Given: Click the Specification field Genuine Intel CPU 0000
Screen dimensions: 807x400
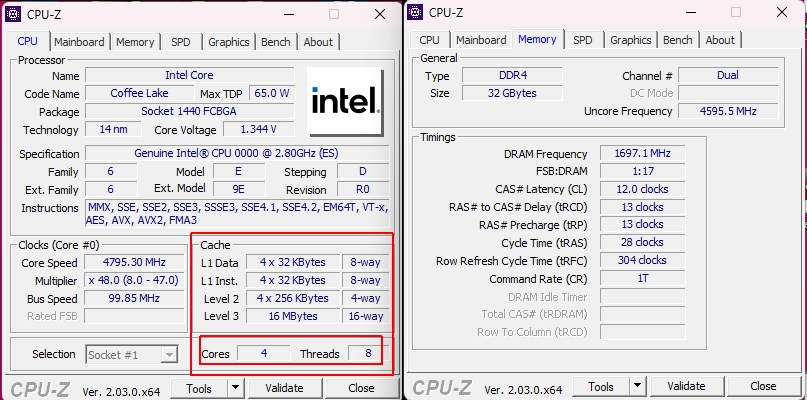Looking at the screenshot, I should point(237,153).
